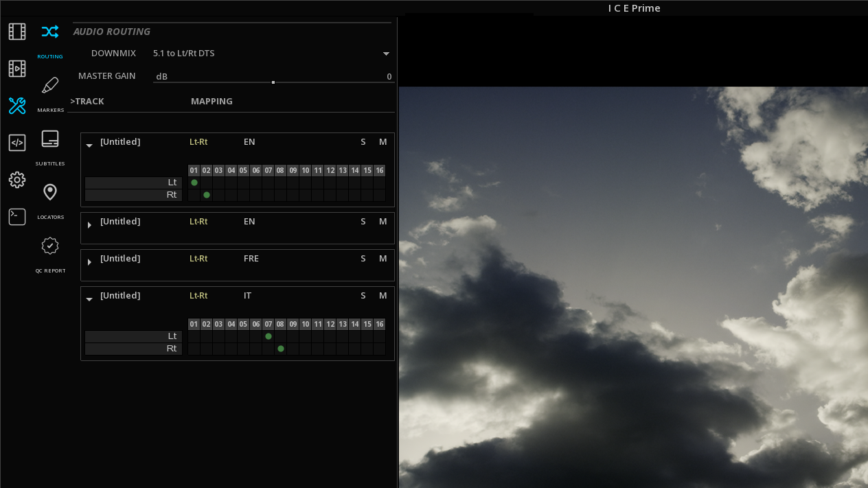Open the QC Report badge icon
Image resolution: width=868 pixels, height=488 pixels.
pos(50,246)
